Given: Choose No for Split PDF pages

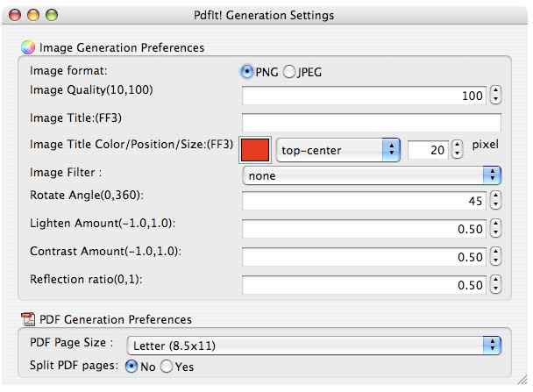Looking at the screenshot, I should (132, 367).
